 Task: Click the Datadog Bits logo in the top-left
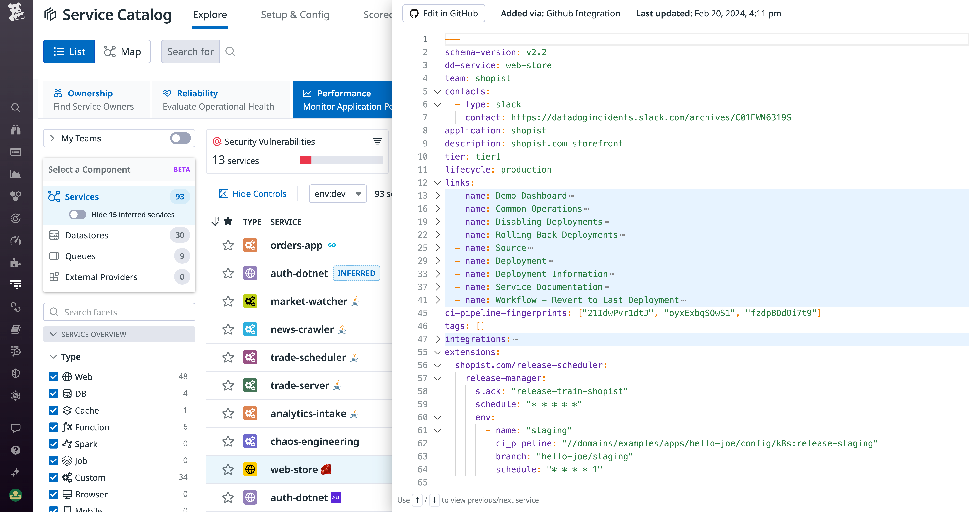click(16, 13)
